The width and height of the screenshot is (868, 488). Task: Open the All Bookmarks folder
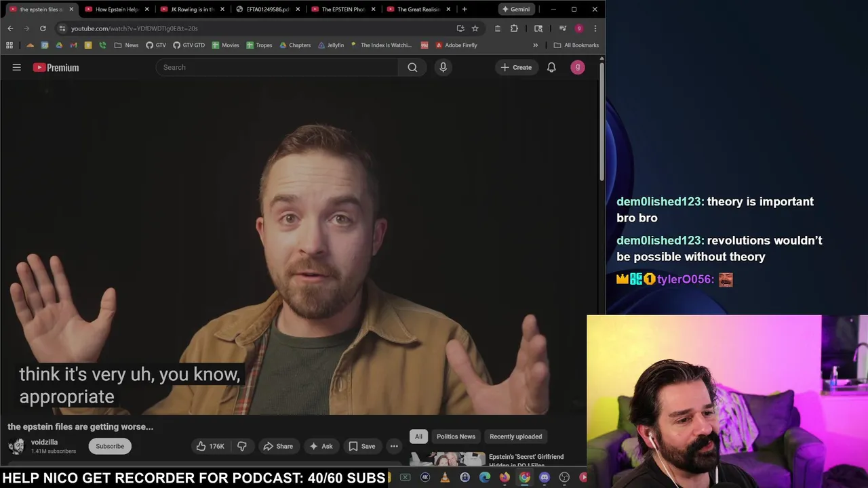click(576, 45)
